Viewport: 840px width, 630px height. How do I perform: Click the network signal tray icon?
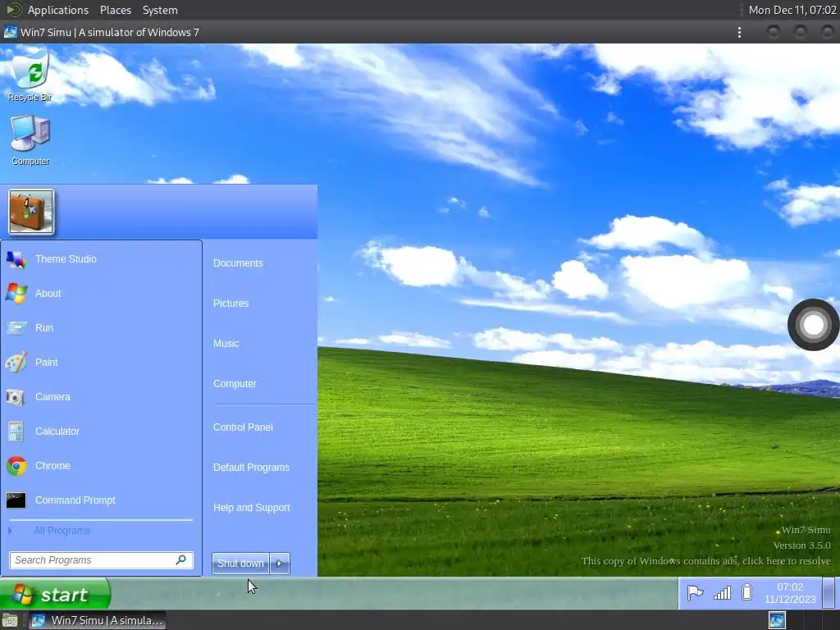[x=722, y=593]
